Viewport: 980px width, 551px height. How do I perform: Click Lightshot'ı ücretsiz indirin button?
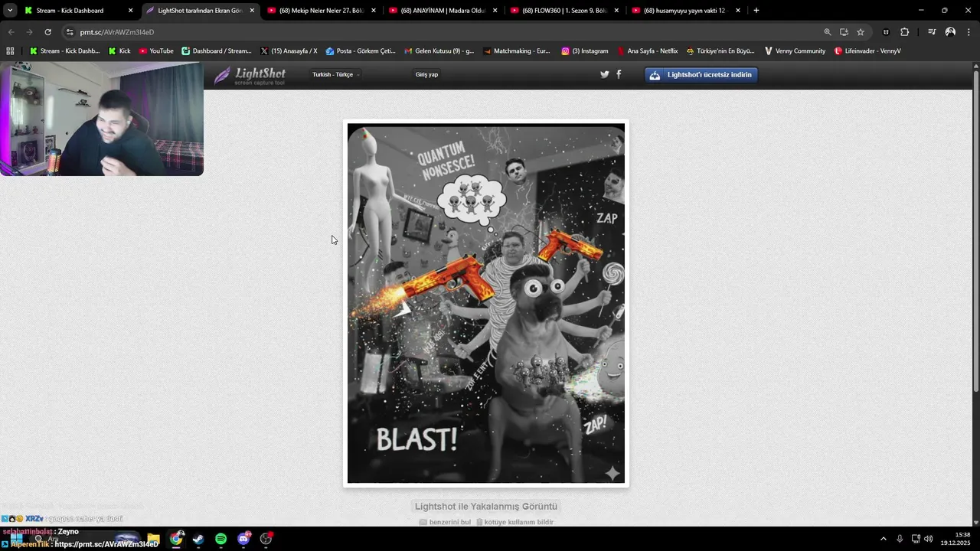coord(701,75)
